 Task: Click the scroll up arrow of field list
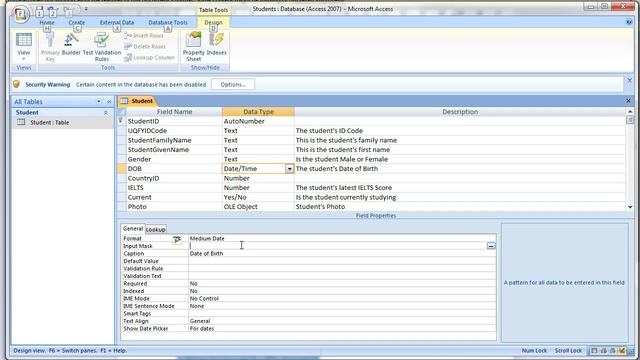[630, 111]
